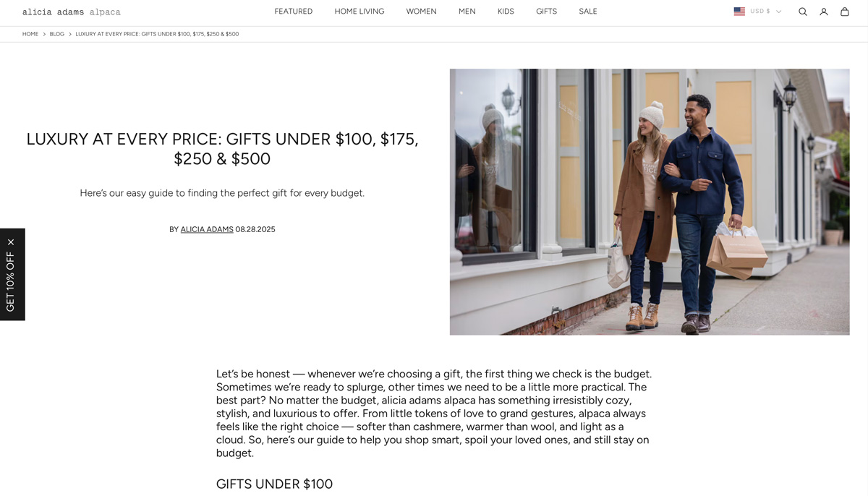The height and width of the screenshot is (496, 868).
Task: Open the shopping bag icon
Action: pyautogui.click(x=844, y=12)
